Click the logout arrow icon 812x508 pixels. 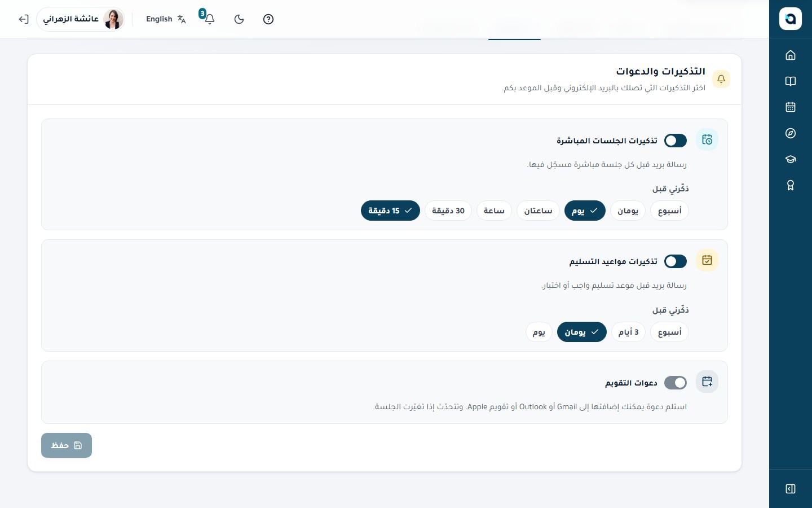23,19
